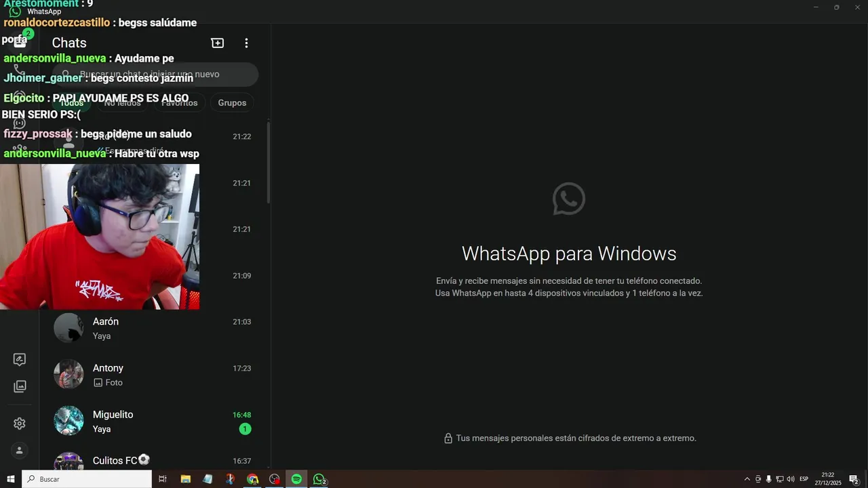Open Spotify from the taskbar
This screenshot has width=868, height=488.
click(296, 479)
